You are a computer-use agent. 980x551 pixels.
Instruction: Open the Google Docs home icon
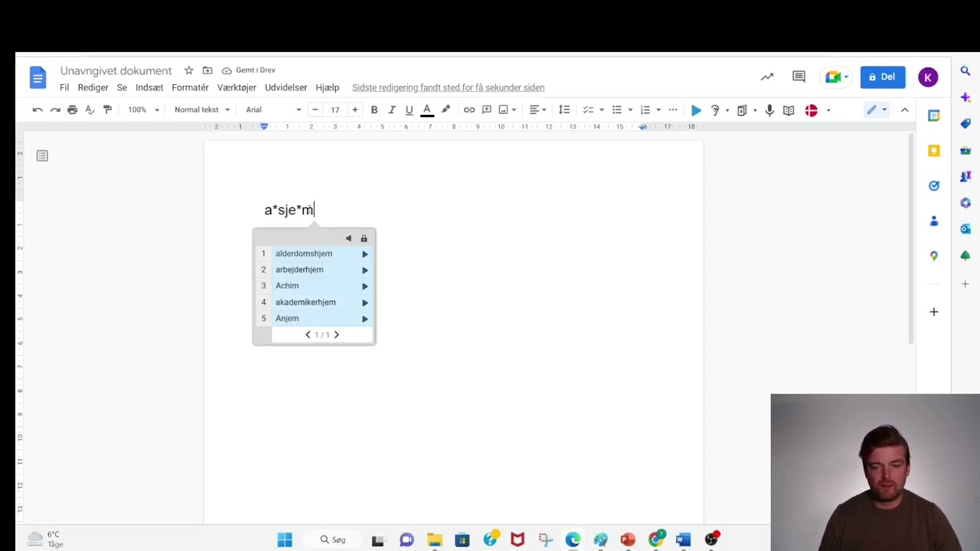point(38,77)
